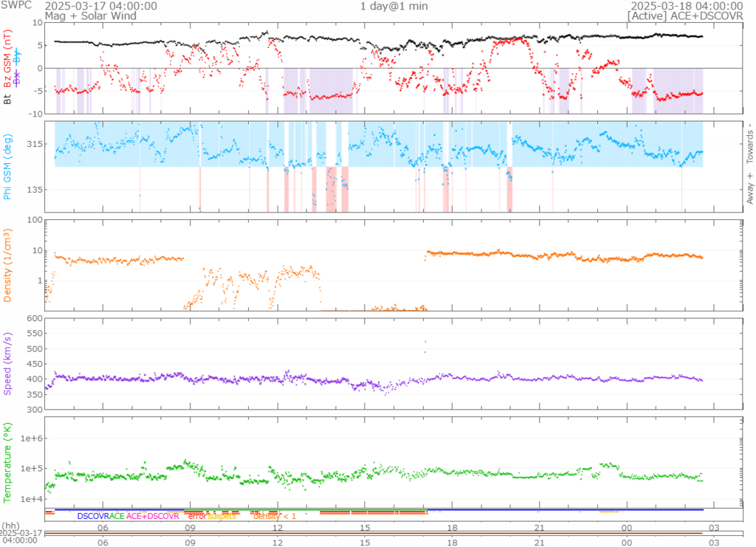Click the 'Density (1/cm³)' axis label
The image size is (756, 547).
click(7, 265)
